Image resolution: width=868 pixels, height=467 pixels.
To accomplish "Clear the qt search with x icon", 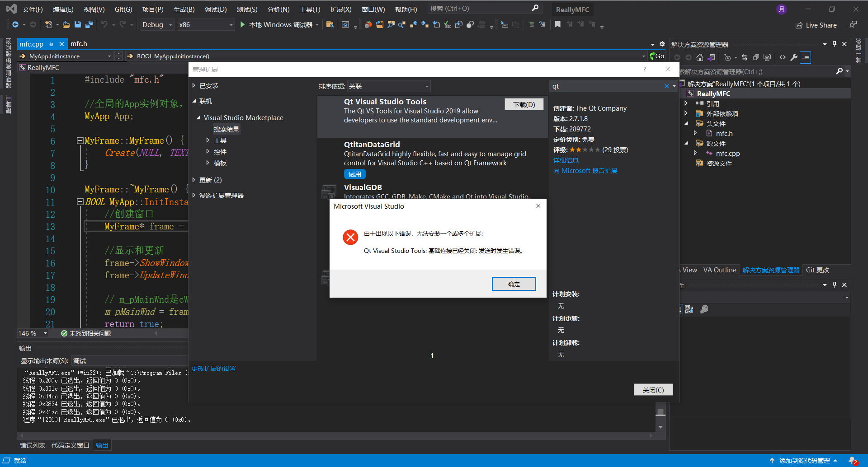I will 666,86.
